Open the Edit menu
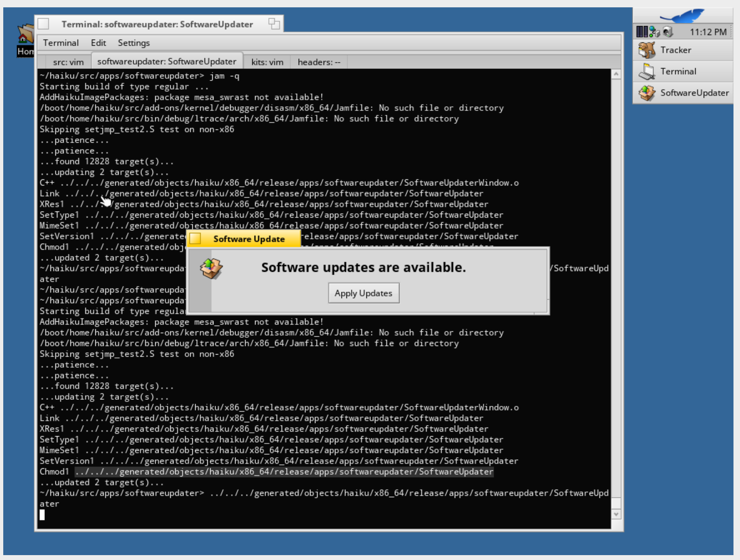Image resolution: width=740 pixels, height=560 pixels. [x=98, y=43]
